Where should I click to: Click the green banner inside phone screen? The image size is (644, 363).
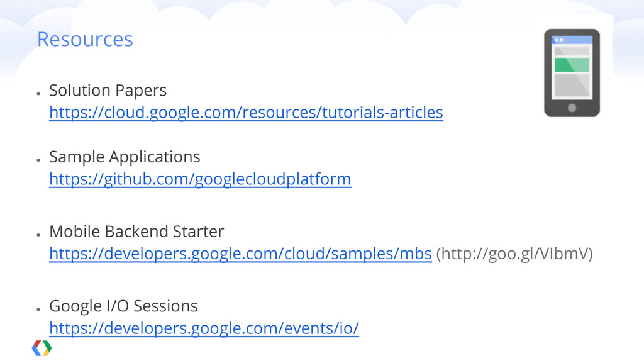pos(572,65)
